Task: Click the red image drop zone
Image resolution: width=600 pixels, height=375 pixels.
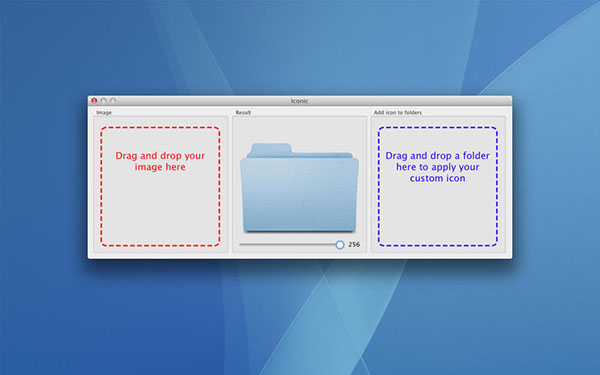Action: [160, 186]
